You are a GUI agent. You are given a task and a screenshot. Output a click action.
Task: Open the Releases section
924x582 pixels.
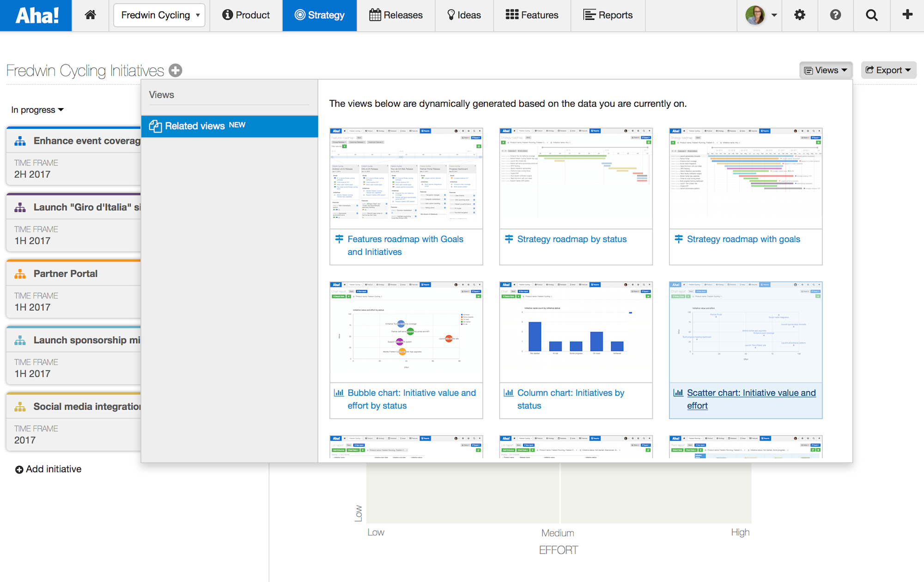click(396, 15)
